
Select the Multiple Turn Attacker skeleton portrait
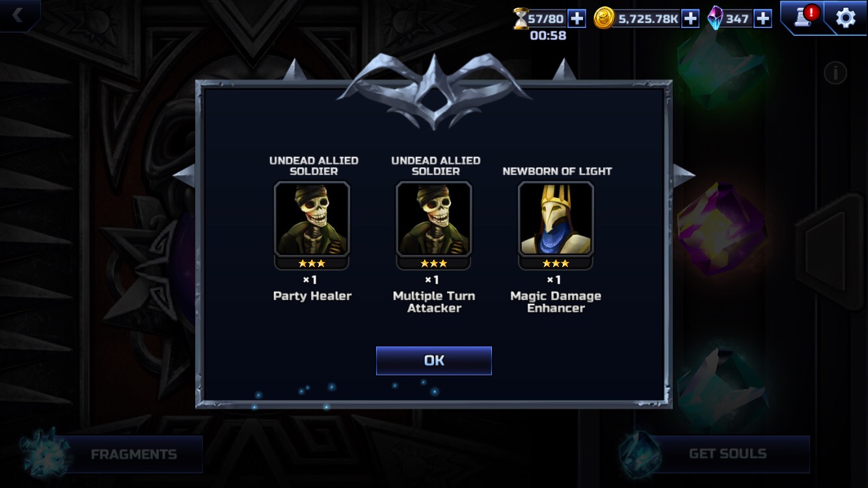click(434, 219)
